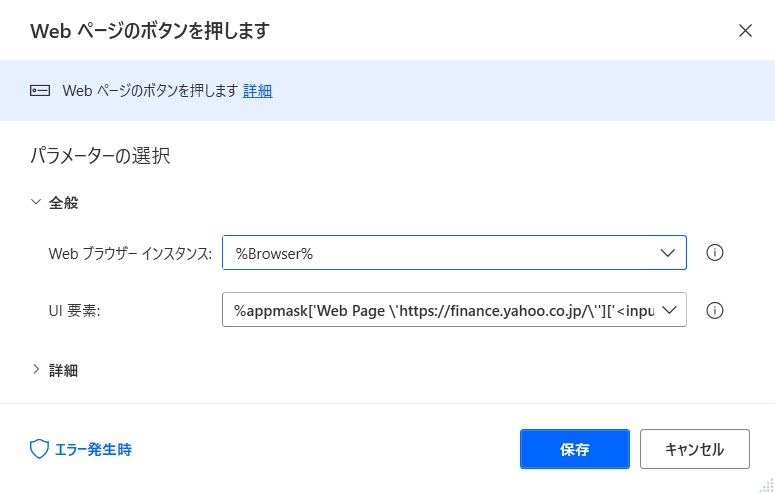The image size is (775, 494).
Task: Click the info icon beside Web browser instance
Action: tap(714, 253)
